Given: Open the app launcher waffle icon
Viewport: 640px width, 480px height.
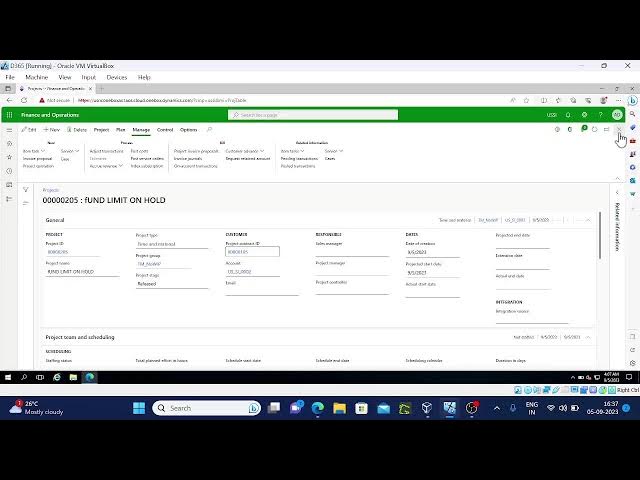Looking at the screenshot, I should 11,115.
